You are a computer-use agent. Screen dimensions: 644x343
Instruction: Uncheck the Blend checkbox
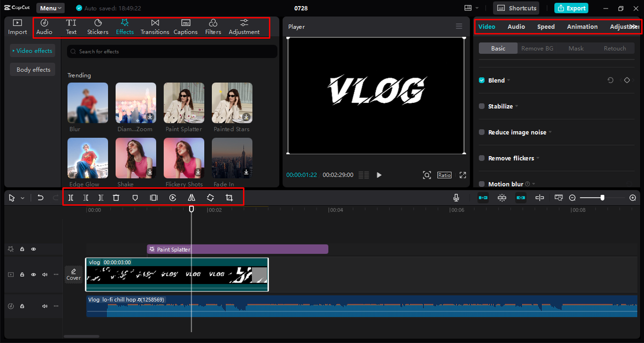coord(482,80)
